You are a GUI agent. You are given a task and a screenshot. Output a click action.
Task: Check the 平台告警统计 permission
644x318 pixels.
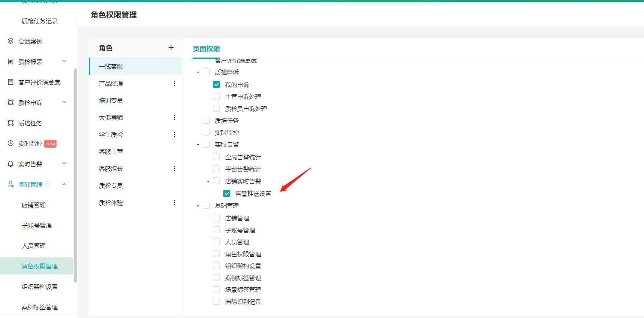point(216,168)
